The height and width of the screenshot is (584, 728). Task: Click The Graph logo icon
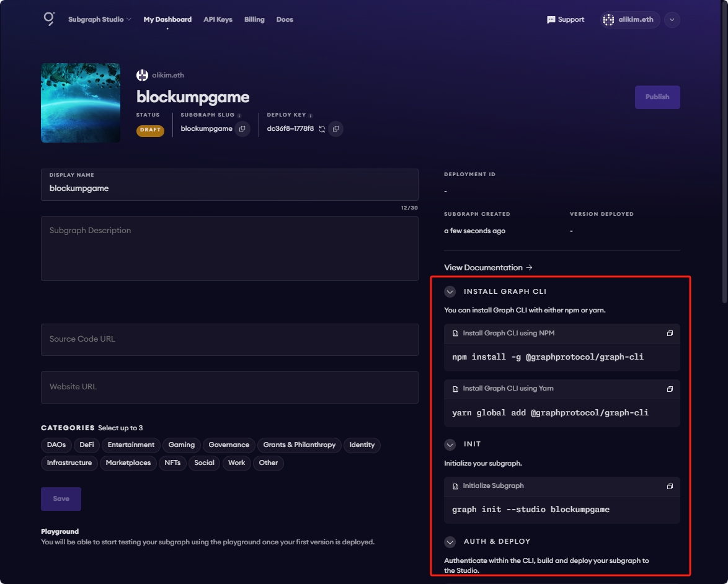[49, 19]
